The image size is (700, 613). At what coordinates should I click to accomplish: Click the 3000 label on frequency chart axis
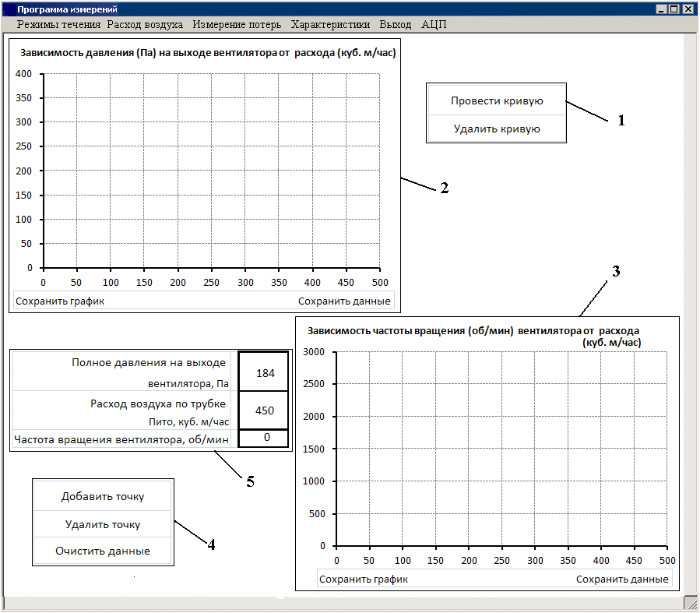pyautogui.click(x=313, y=352)
